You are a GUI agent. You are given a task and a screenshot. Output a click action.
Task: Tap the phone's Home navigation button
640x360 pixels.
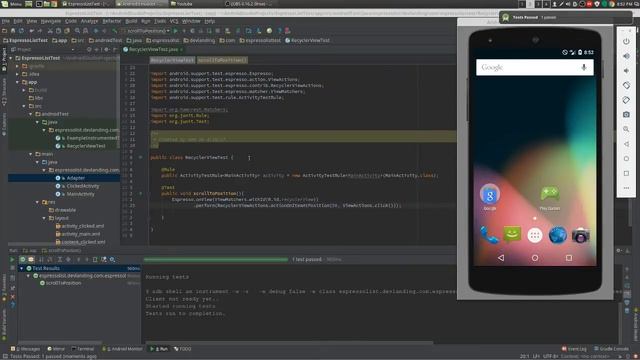click(535, 258)
